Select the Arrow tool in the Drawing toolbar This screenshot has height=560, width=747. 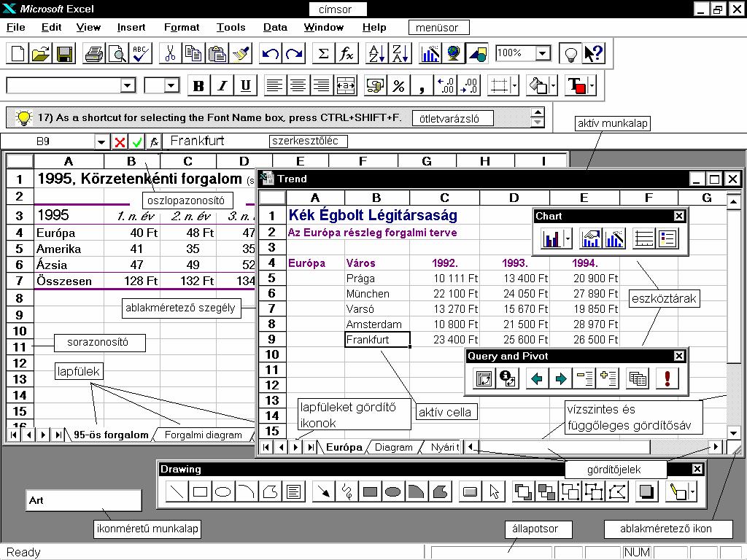(323, 491)
